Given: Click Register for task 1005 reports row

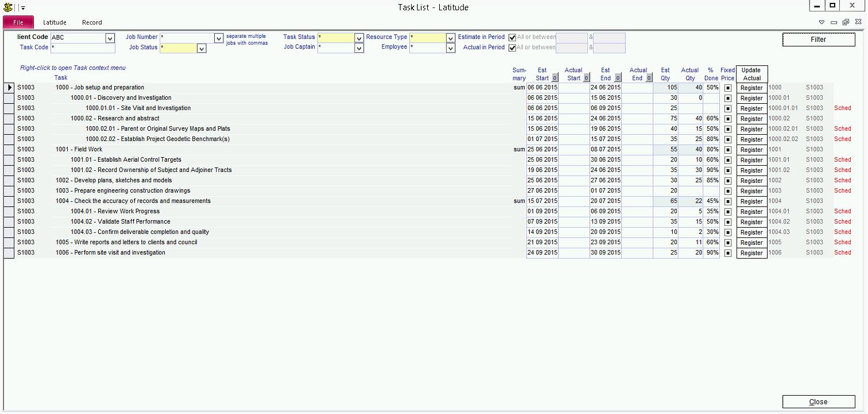Looking at the screenshot, I should click(x=751, y=243).
